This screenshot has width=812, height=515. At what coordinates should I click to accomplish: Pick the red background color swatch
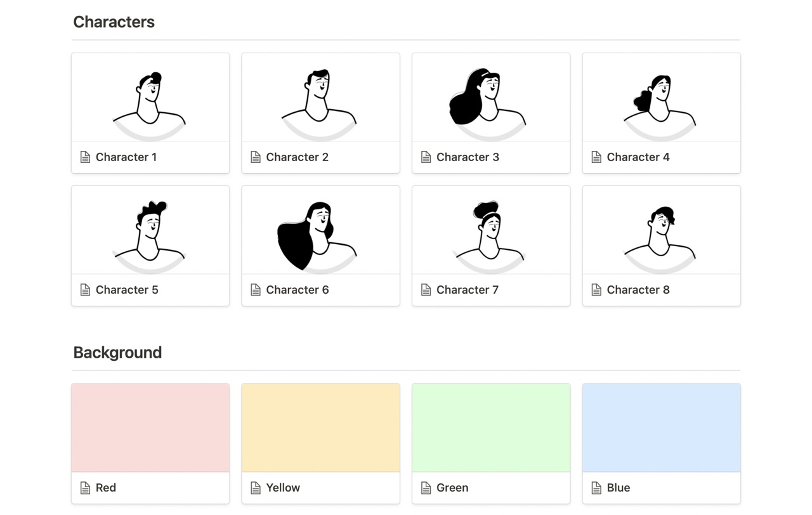(150, 428)
